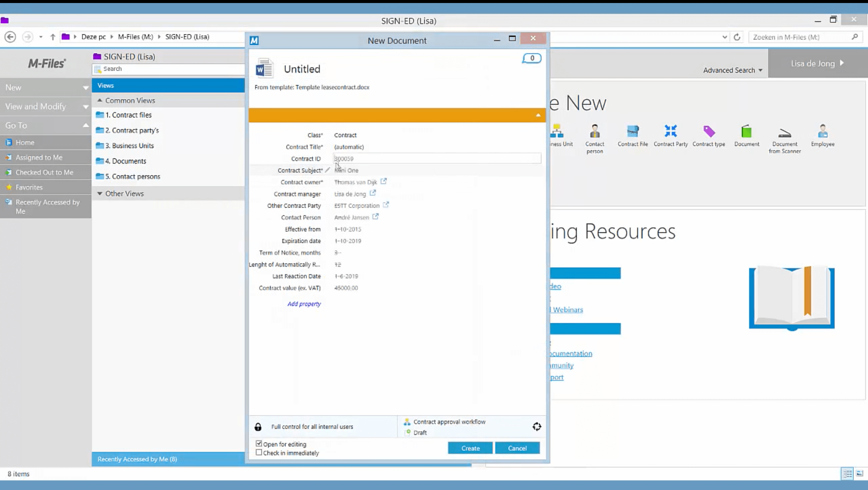Viewport: 868px width, 490px height.
Task: Click the Cancel button
Action: (x=517, y=448)
